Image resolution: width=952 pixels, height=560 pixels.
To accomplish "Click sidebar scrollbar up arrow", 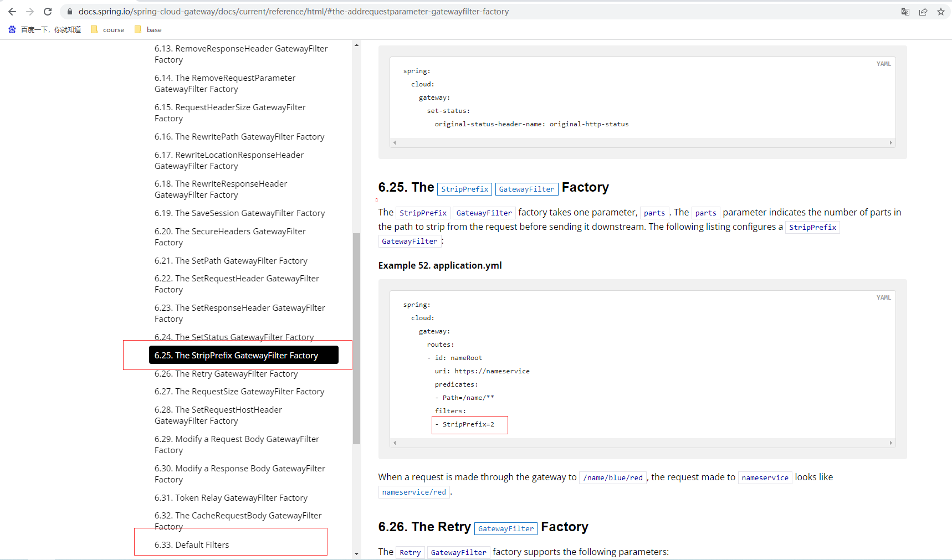I will [356, 45].
